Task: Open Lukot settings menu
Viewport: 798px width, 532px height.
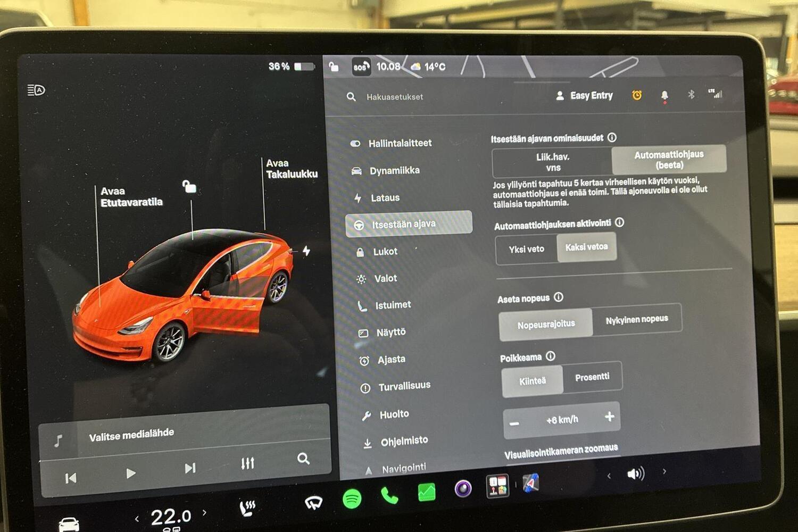Action: [376, 252]
